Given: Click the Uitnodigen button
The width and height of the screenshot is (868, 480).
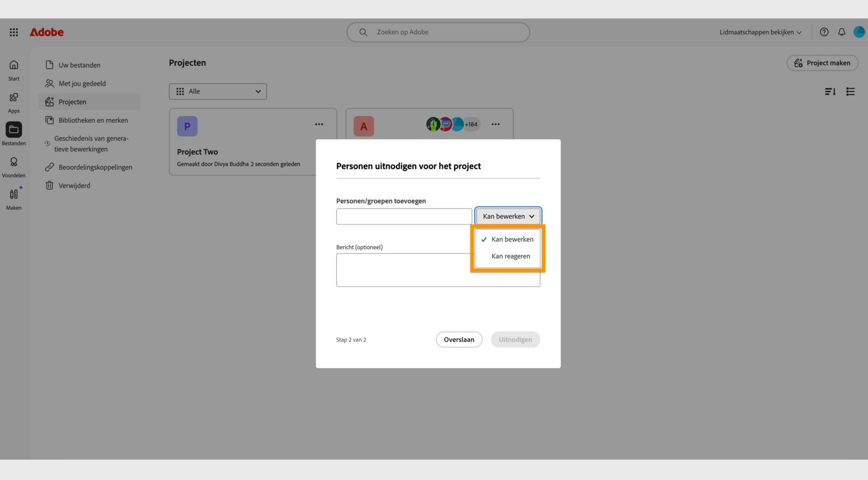Looking at the screenshot, I should 515,340.
